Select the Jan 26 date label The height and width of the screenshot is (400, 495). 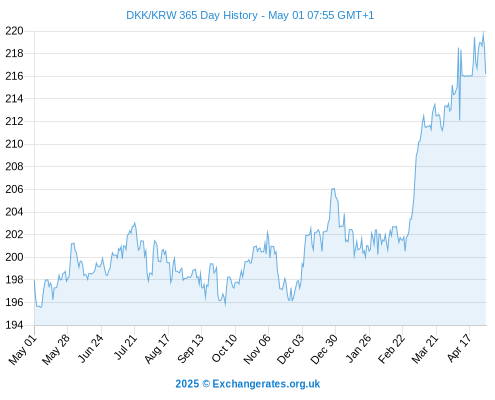click(x=358, y=348)
